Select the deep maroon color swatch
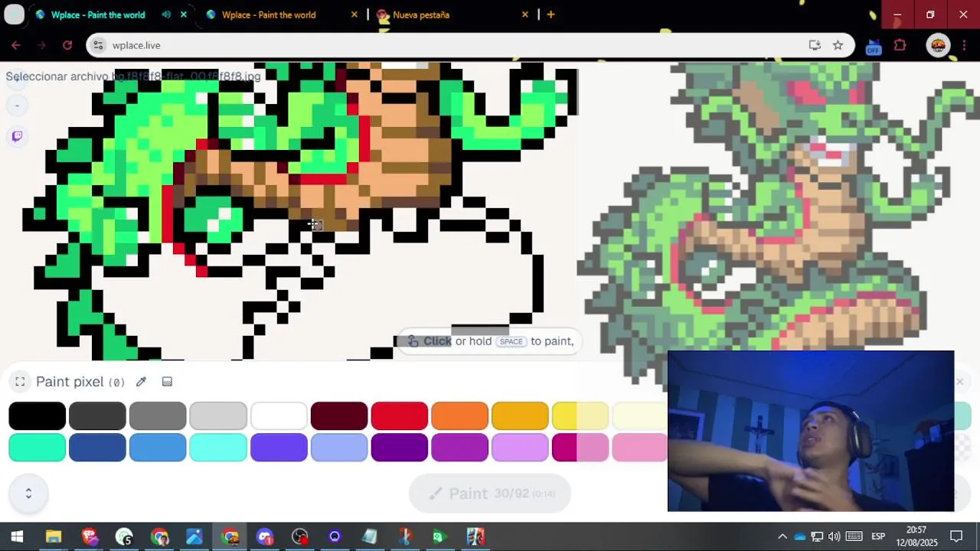 [339, 416]
